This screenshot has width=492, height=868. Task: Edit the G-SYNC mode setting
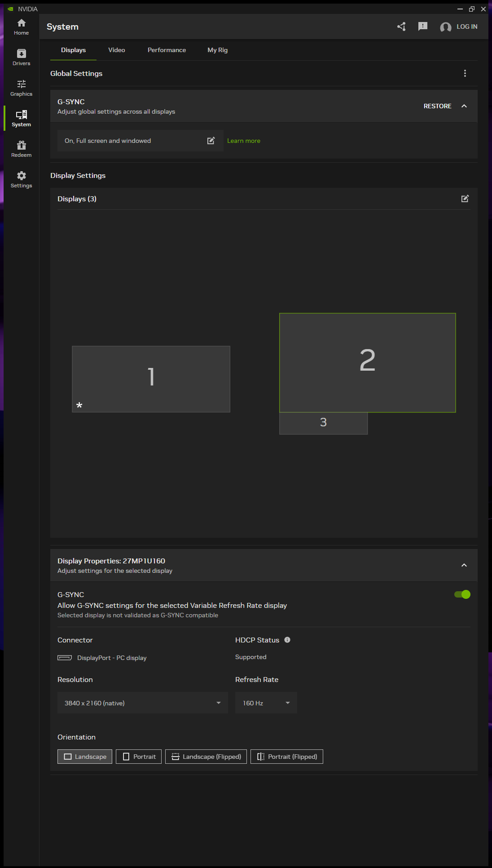point(211,141)
